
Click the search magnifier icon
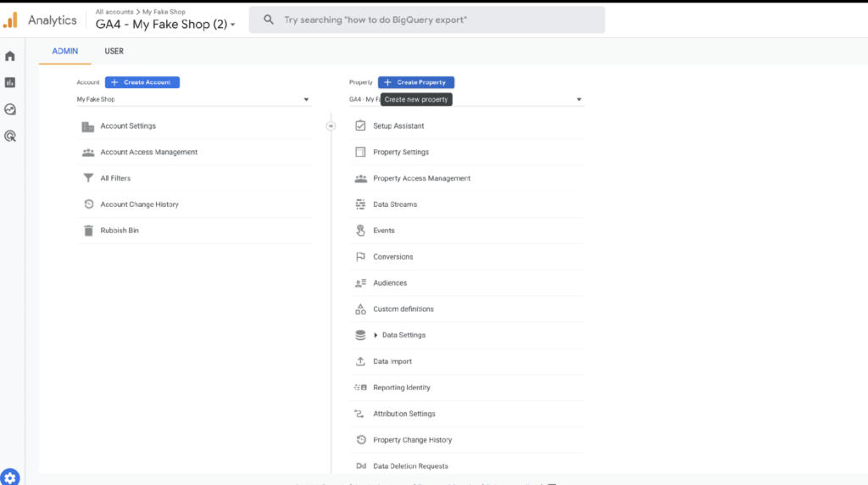[269, 20]
